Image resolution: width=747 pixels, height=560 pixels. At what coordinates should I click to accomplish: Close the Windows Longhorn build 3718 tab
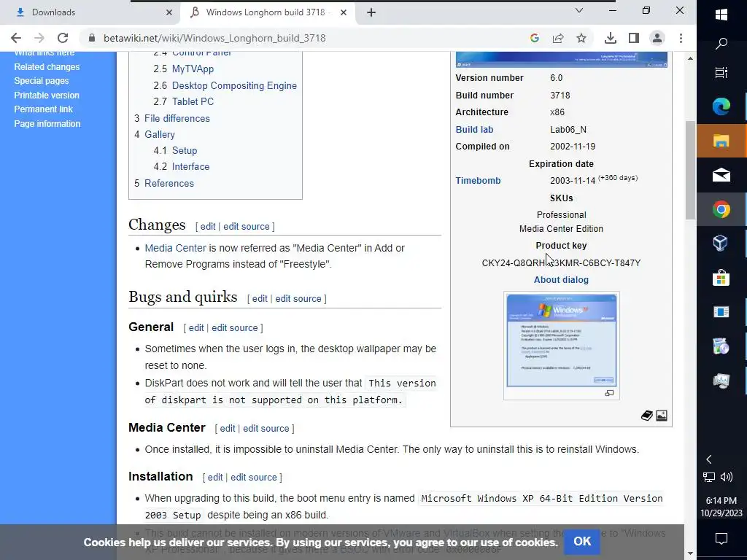coord(344,13)
